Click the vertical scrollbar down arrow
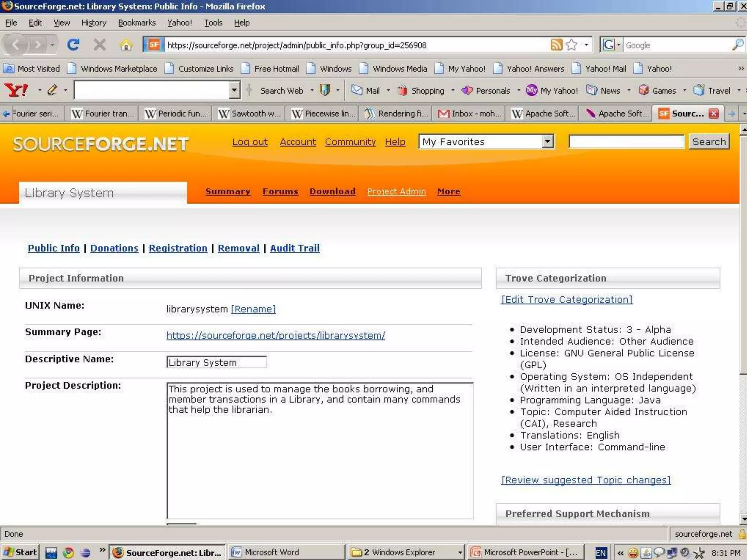Screen dimensions: 747x560 pos(743,519)
